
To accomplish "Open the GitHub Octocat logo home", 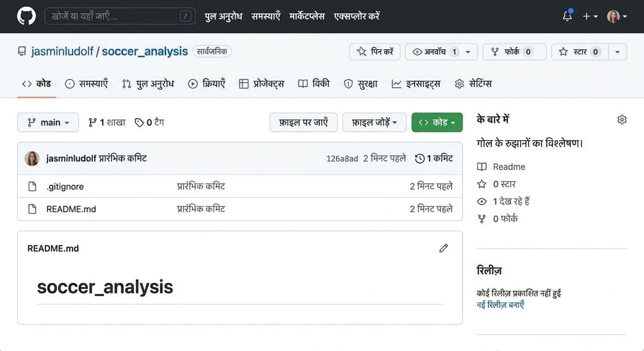I will 27,16.
